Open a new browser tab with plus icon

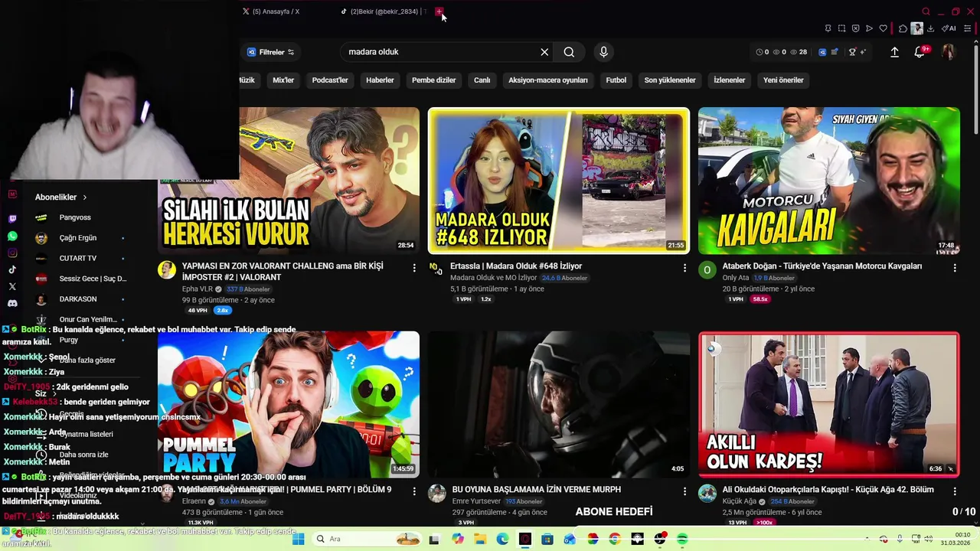click(x=439, y=11)
